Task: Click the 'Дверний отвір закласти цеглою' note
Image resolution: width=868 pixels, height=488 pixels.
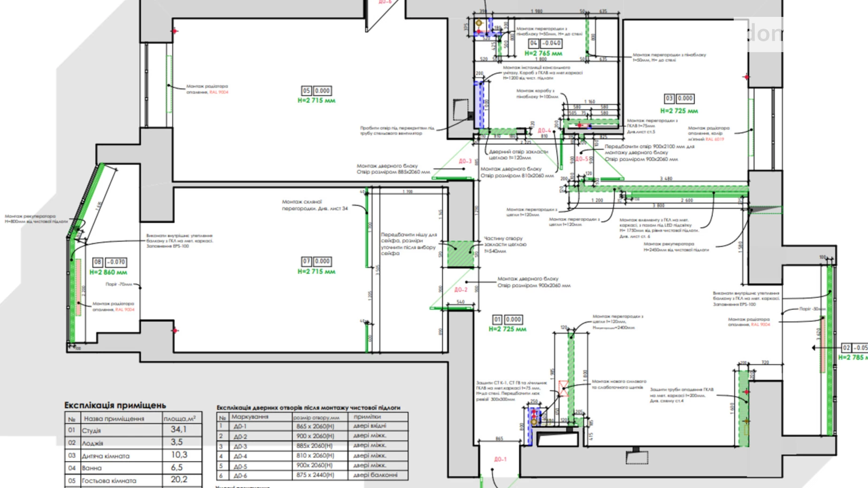Action: pos(518,155)
